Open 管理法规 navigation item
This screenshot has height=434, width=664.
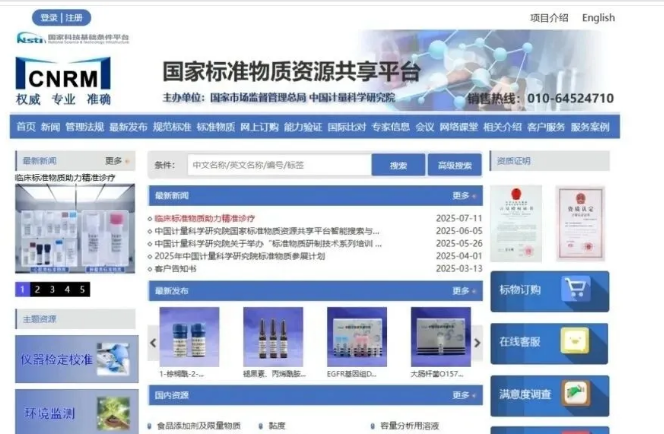pyautogui.click(x=85, y=127)
